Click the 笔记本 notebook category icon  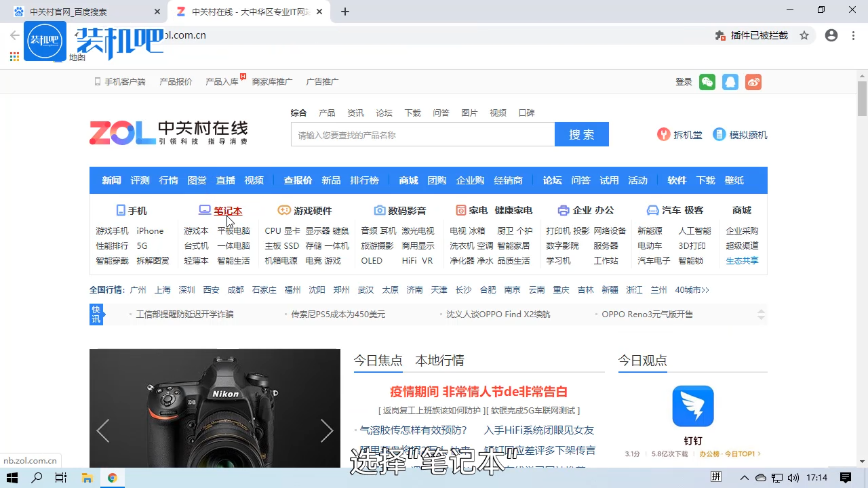click(x=205, y=210)
